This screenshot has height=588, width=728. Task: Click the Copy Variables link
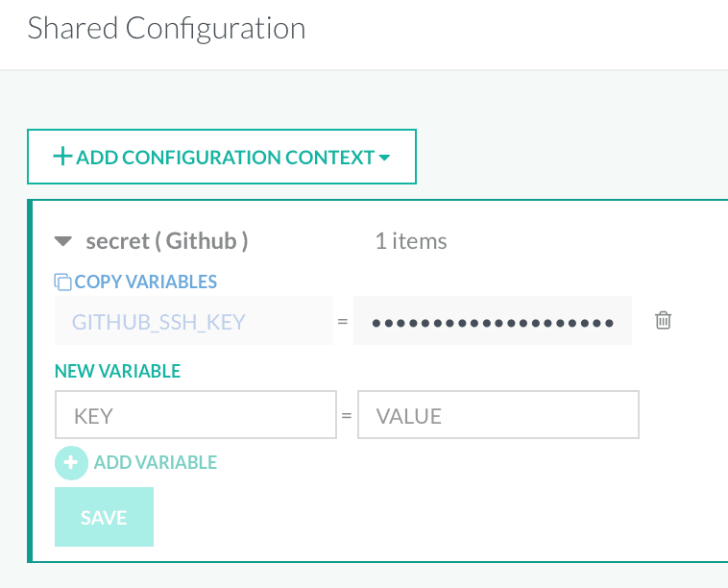145,282
